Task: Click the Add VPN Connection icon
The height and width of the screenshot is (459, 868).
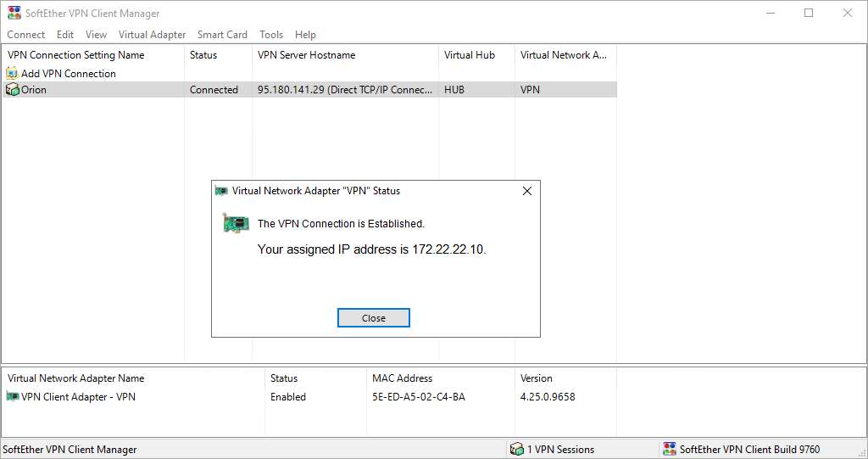Action: click(12, 73)
